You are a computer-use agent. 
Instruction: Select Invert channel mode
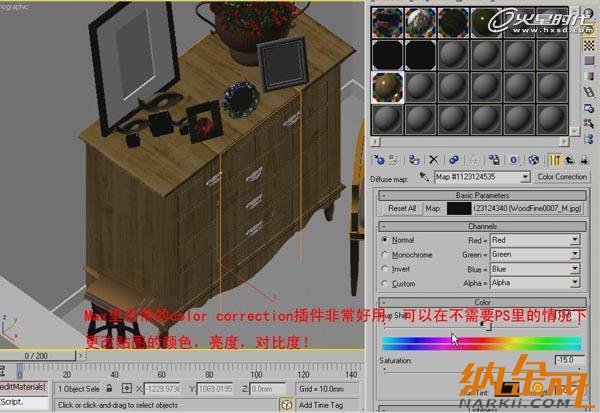point(385,269)
